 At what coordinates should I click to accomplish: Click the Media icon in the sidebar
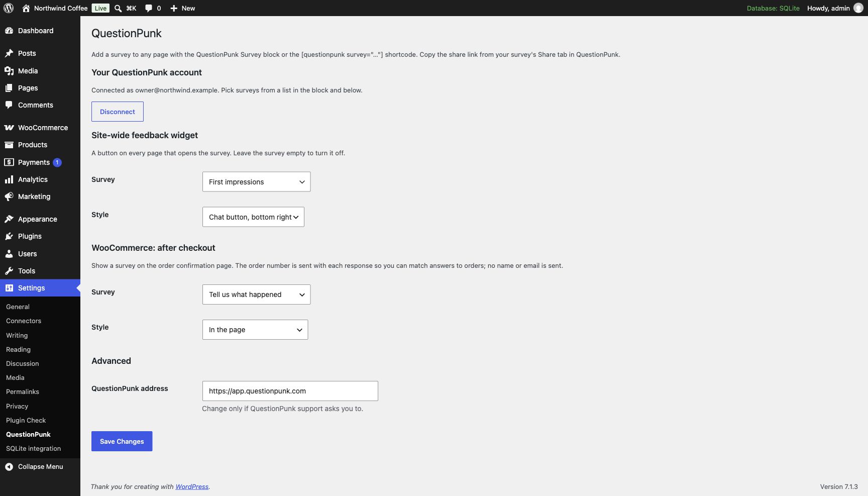(9, 71)
